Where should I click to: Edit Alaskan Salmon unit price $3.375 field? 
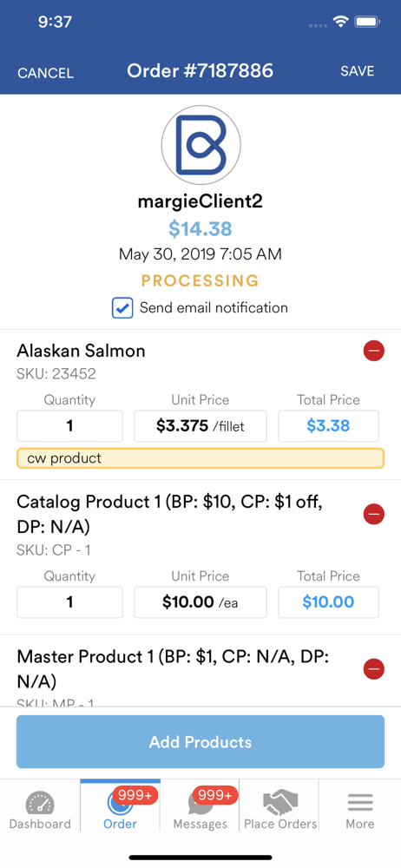point(200,425)
